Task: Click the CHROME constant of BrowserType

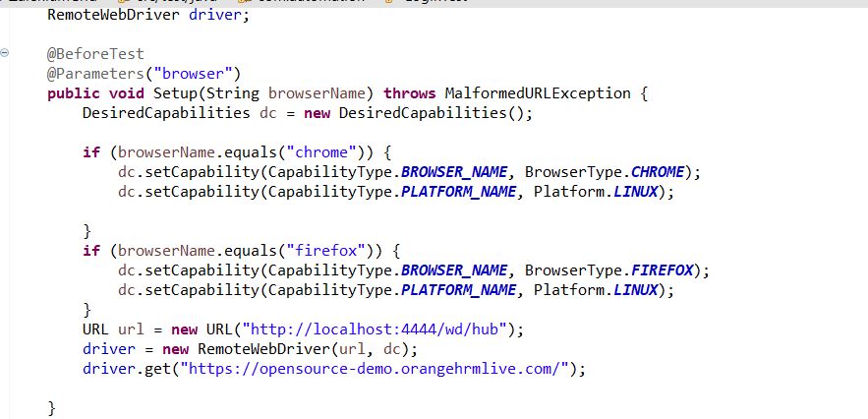Action: (x=658, y=172)
